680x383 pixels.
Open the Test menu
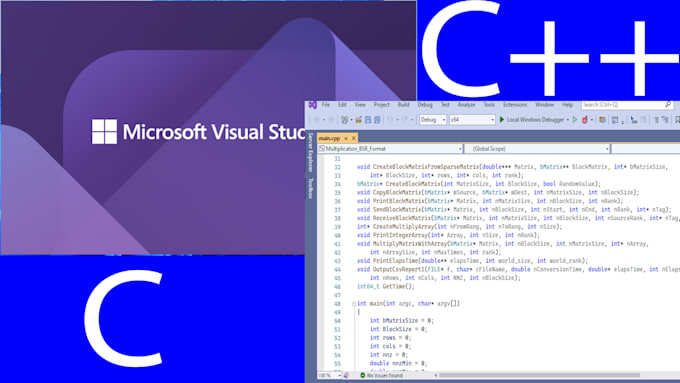[x=445, y=105]
